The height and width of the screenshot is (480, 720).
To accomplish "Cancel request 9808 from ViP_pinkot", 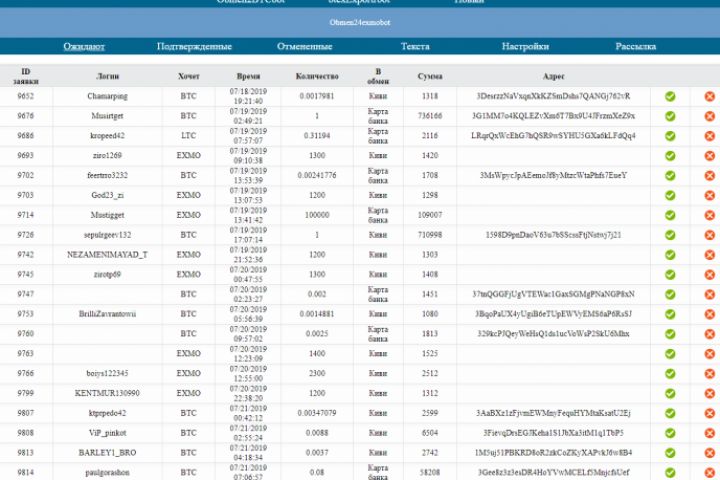I will click(709, 433).
